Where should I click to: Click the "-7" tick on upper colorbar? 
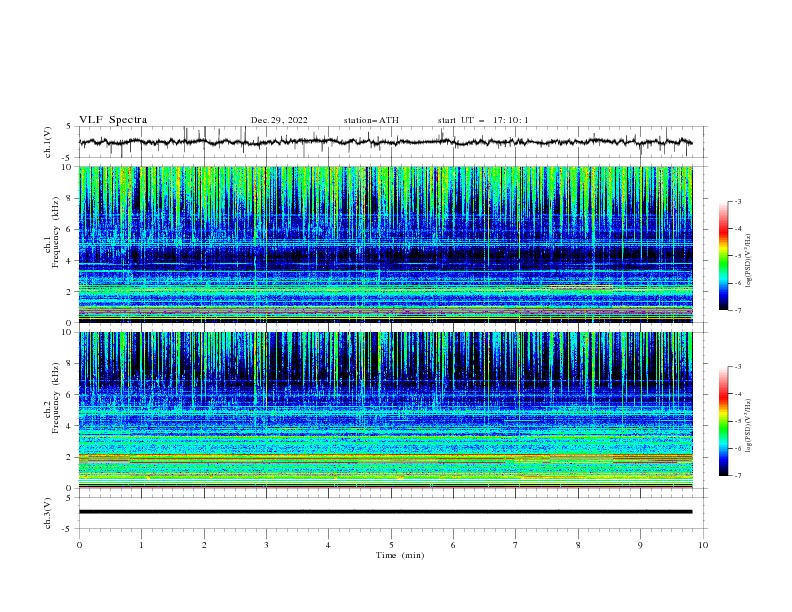pos(737,310)
